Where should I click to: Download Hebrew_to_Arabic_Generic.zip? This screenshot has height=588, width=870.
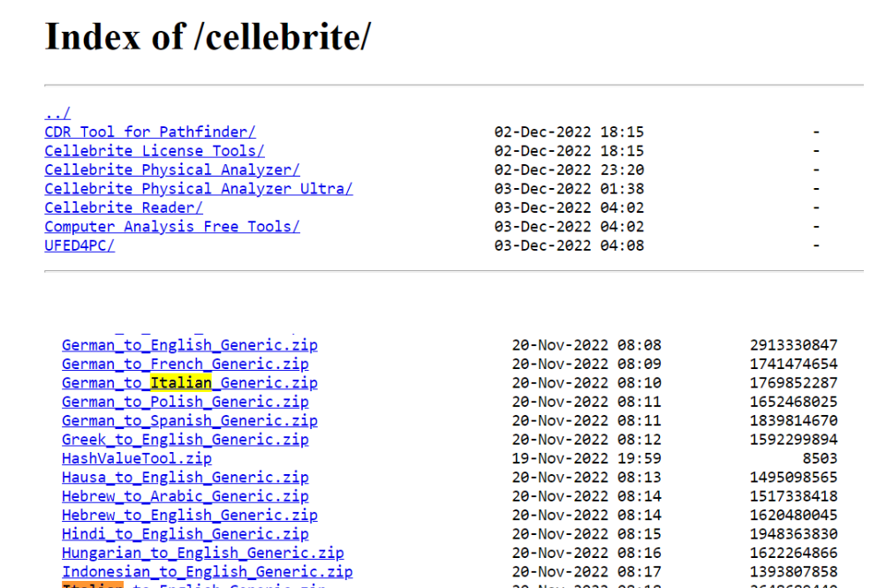point(185,496)
